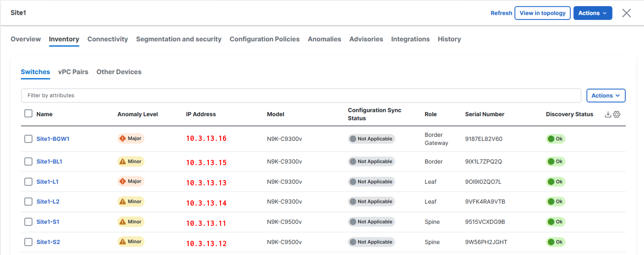The width and height of the screenshot is (644, 255).
Task: Open the vPC Pairs sub-tab
Action: click(x=73, y=72)
